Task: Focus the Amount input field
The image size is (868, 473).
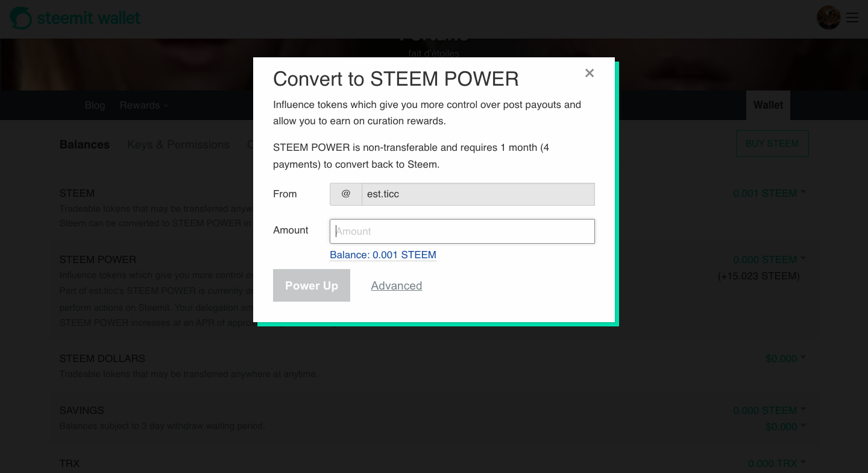Action: click(x=462, y=231)
